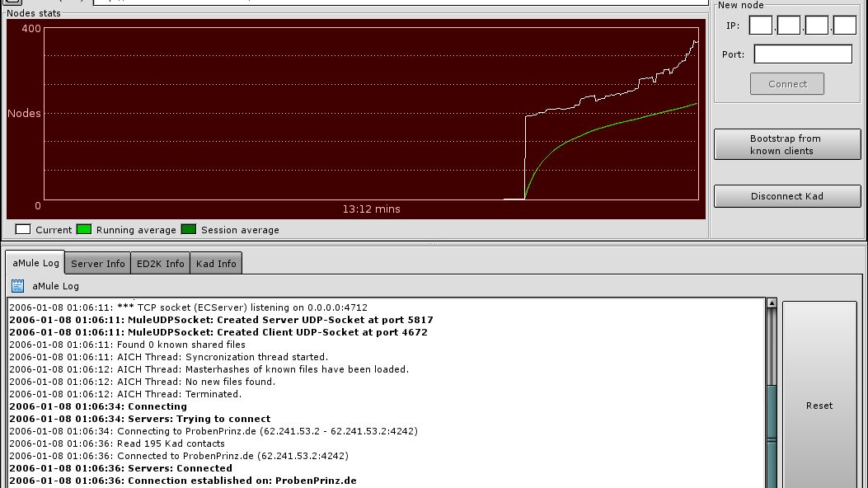The width and height of the screenshot is (868, 488).
Task: Click log line 'Connection established on: ProbenPrinz.de'
Action: [x=183, y=481]
